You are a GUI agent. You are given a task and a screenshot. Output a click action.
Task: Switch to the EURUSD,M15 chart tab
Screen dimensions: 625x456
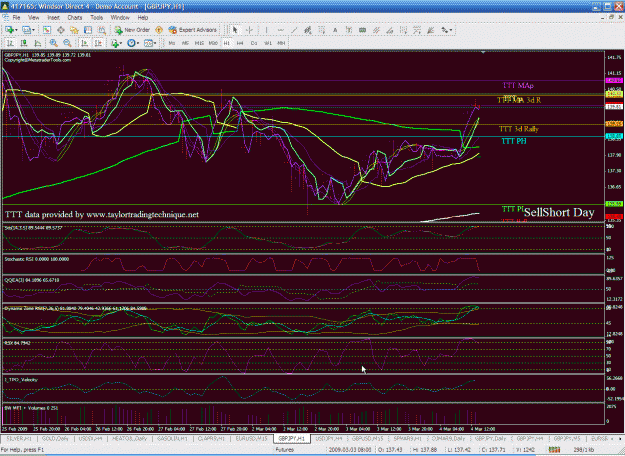pos(251,438)
